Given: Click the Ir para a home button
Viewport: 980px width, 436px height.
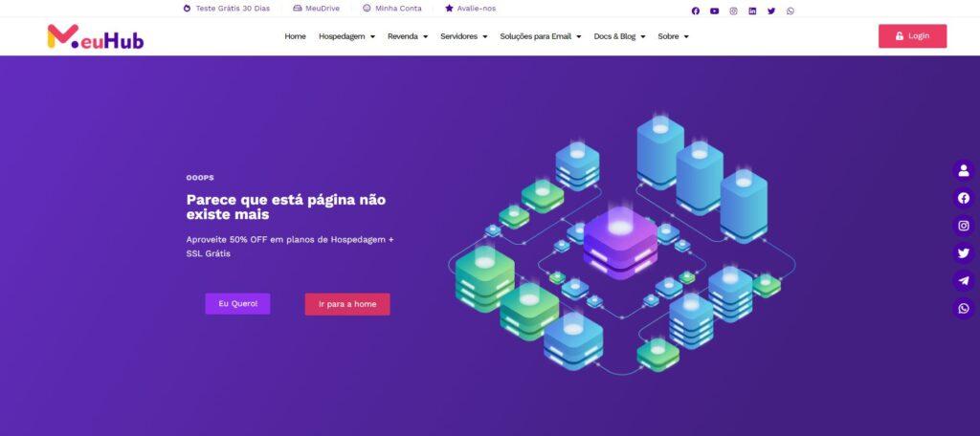Looking at the screenshot, I should tap(347, 304).
